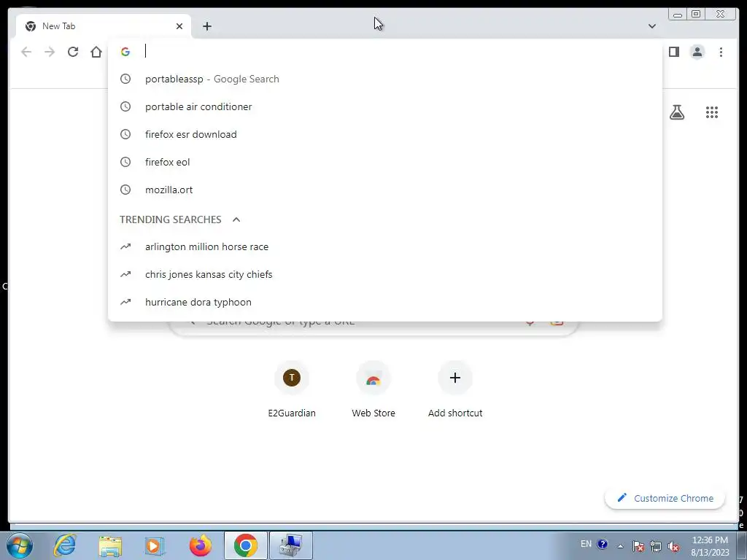Open Chrome Labs flask icon

tap(676, 112)
